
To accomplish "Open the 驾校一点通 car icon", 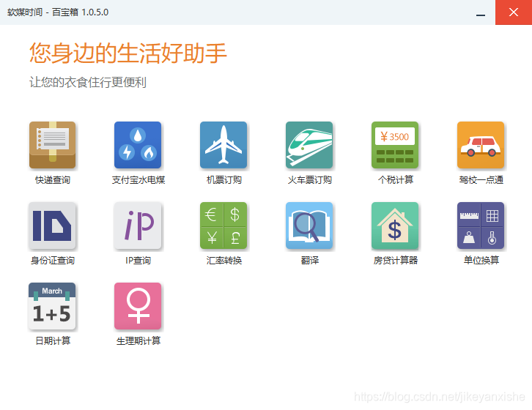I will coord(481,145).
